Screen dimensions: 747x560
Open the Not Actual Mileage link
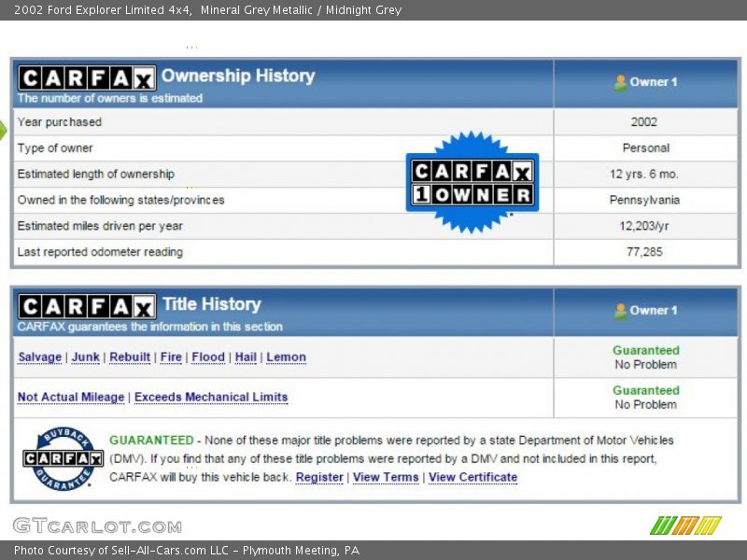tap(71, 398)
